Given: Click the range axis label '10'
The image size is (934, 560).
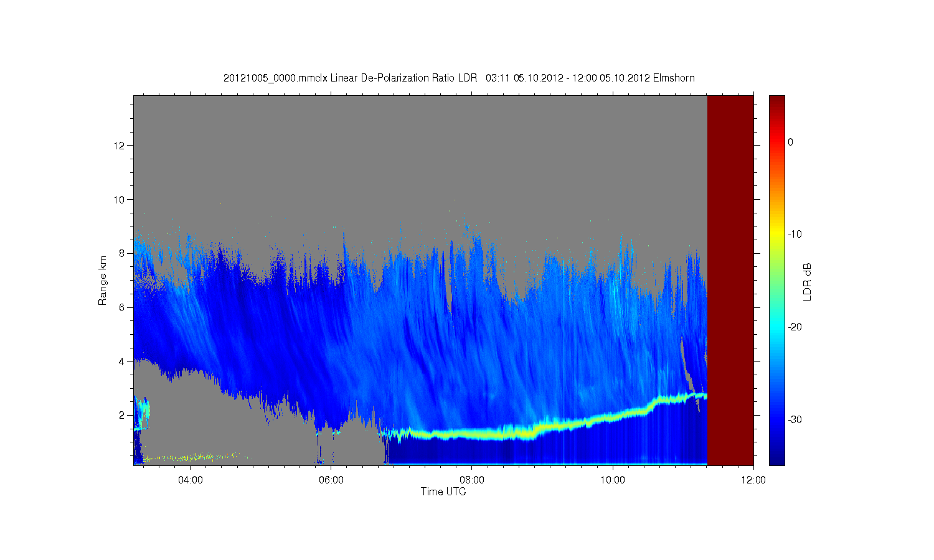Looking at the screenshot, I should 120,199.
